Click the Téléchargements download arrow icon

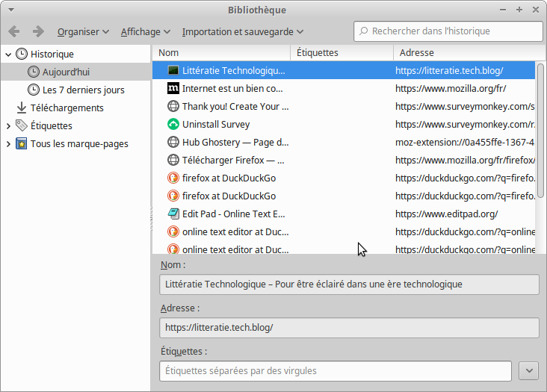click(x=22, y=108)
